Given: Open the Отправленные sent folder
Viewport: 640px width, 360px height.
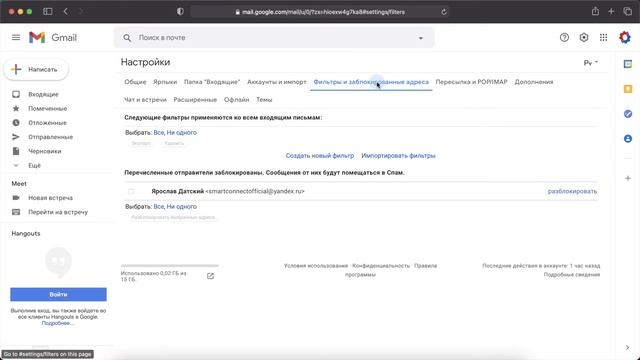Looking at the screenshot, I should [51, 137].
